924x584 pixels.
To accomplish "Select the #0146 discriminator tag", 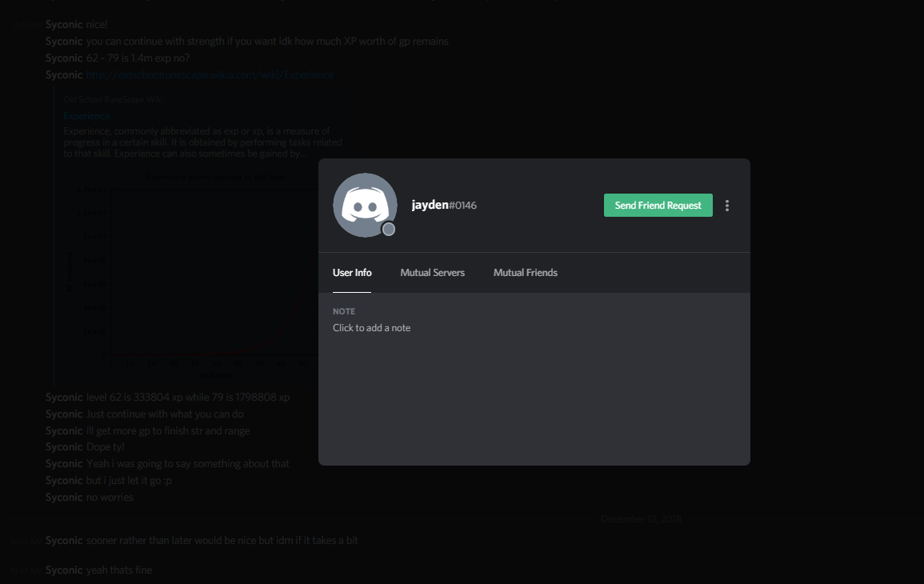I will (462, 205).
